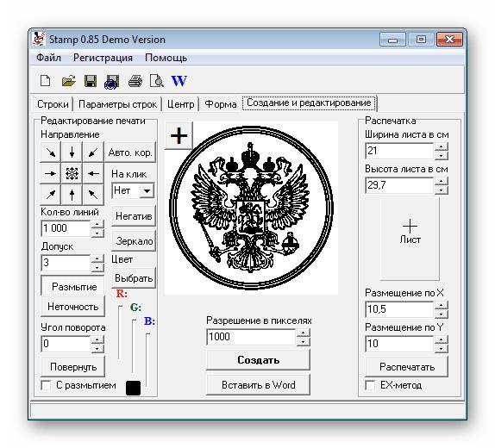
Task: Click the Размещение по X input field
Action: pyautogui.click(x=399, y=309)
